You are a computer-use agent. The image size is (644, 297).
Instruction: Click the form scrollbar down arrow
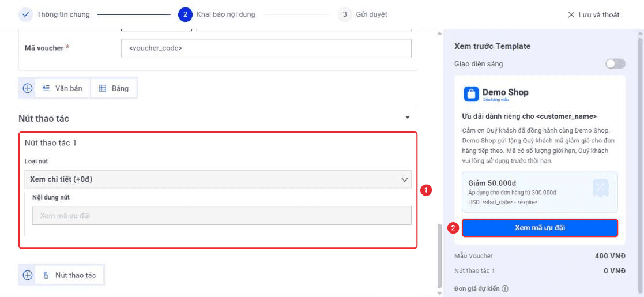[x=440, y=293]
